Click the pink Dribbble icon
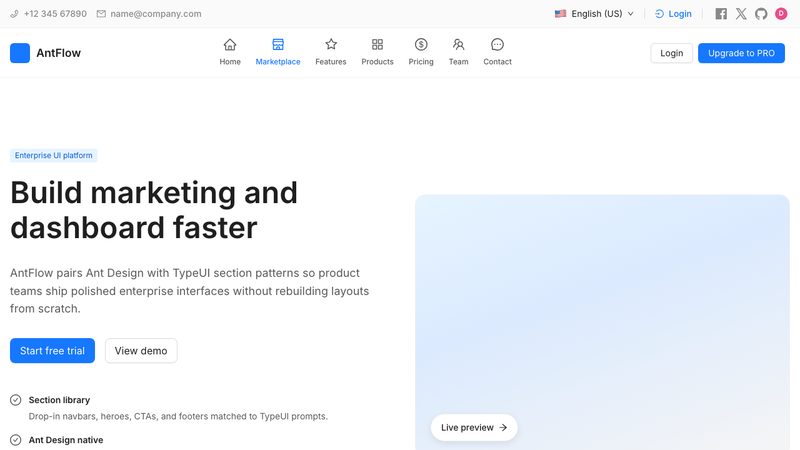Screen dimensions: 800x450 click(781, 14)
